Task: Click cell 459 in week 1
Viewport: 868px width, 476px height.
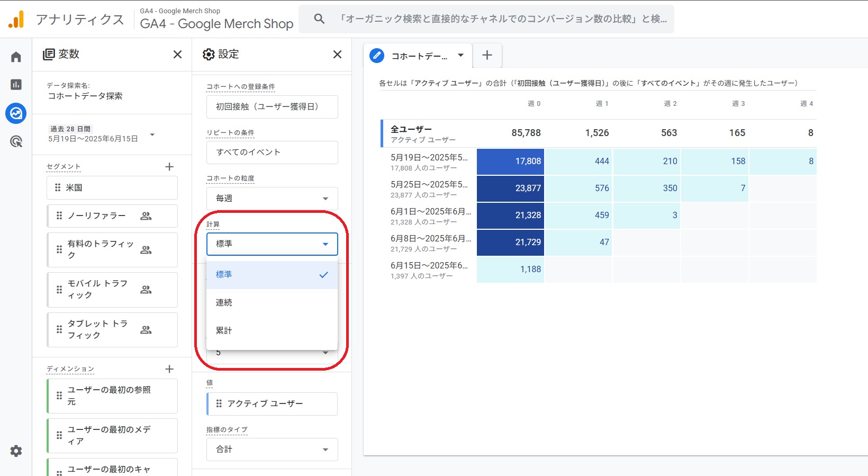Action: (x=578, y=215)
